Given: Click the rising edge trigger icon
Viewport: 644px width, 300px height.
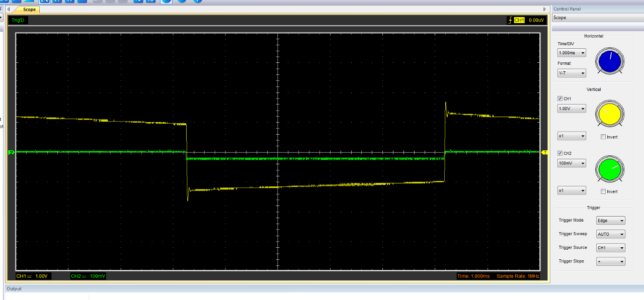Looking at the screenshot, I should pyautogui.click(x=510, y=20).
